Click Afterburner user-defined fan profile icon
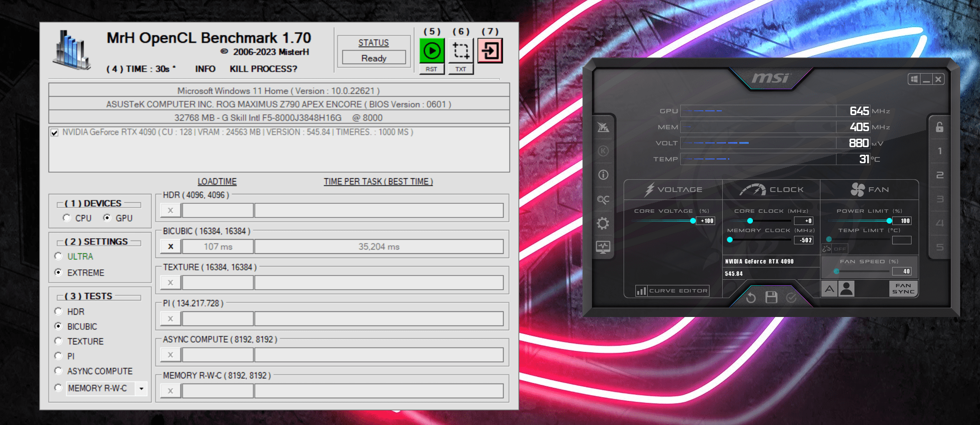Screen dimensions: 980x425 [847, 289]
